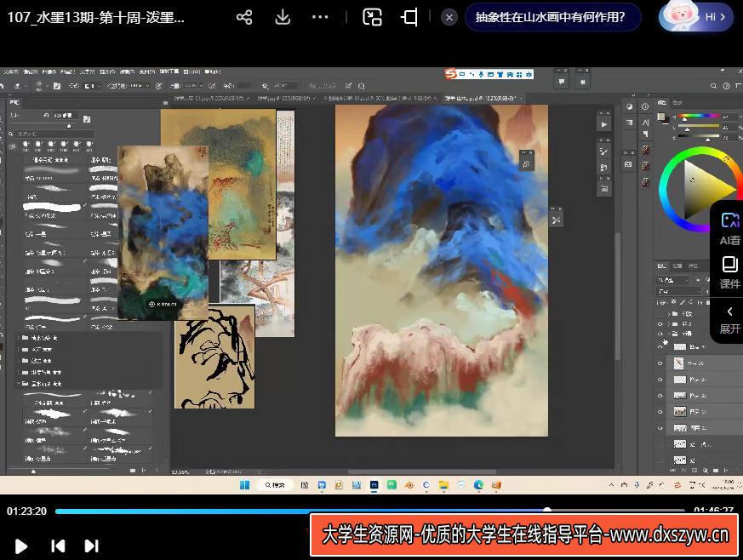Open the 课件 courseware panel
Viewport: 743px width, 560px height.
[x=729, y=273]
